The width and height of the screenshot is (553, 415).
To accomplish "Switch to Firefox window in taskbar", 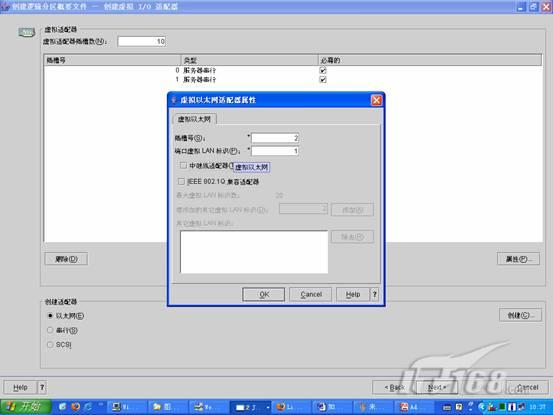I will (x=289, y=407).
